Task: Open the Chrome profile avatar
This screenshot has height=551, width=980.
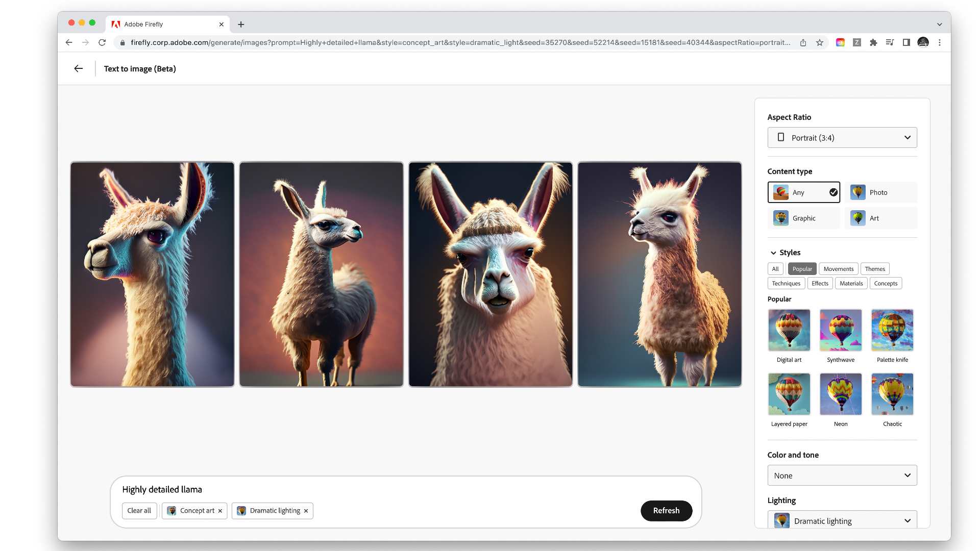Action: (x=923, y=42)
